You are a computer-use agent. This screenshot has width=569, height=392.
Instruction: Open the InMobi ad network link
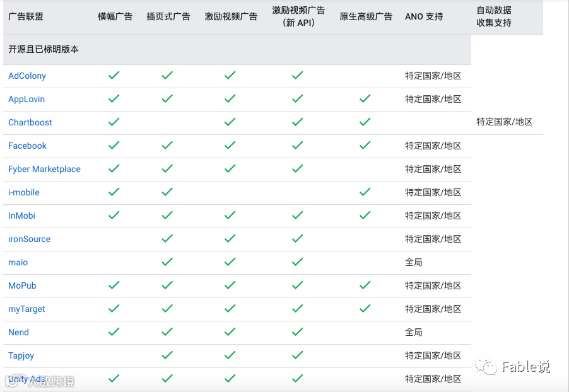point(21,216)
